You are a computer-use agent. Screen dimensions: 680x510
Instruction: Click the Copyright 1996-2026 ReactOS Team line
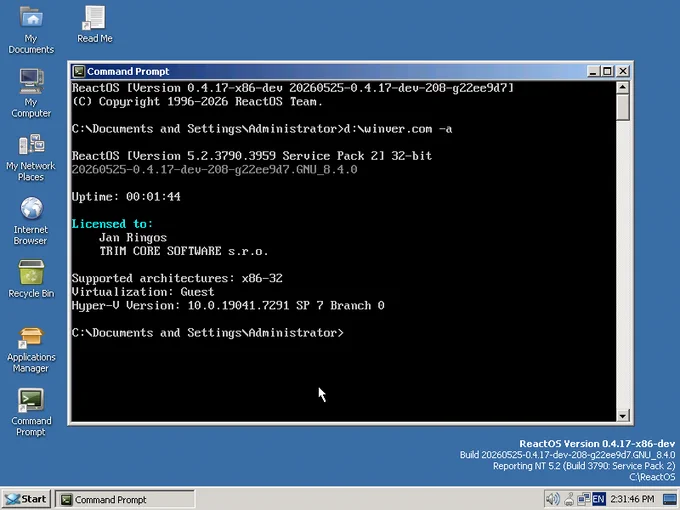[197, 101]
